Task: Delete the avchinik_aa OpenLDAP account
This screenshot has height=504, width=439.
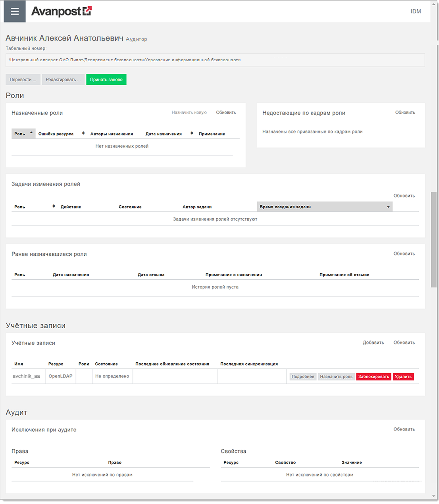Action: tap(403, 377)
